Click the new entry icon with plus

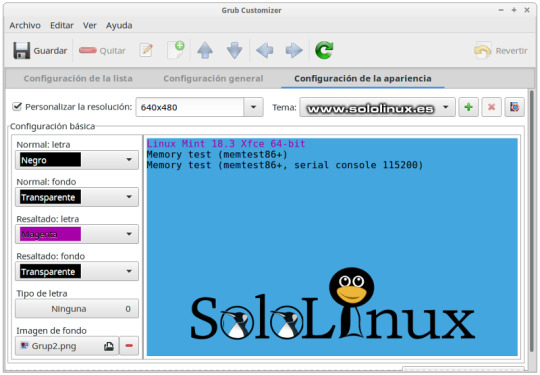pos(176,50)
